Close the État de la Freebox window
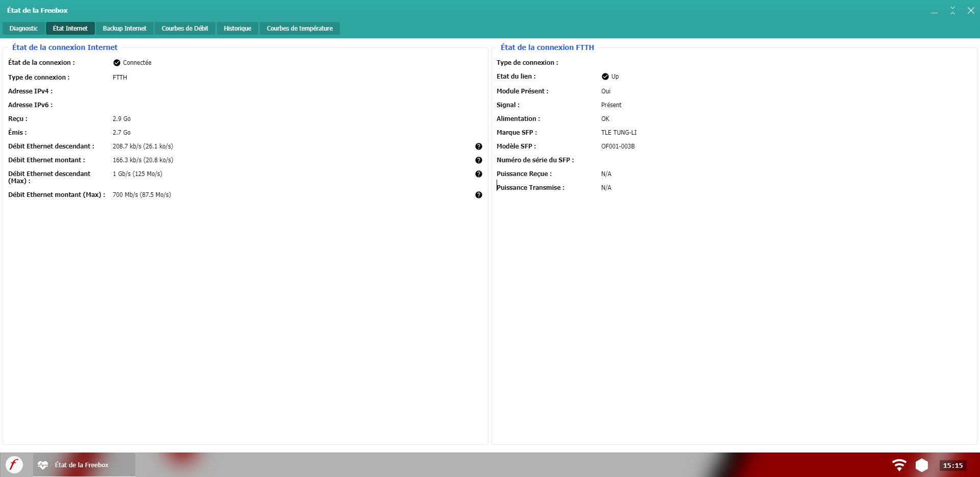The height and width of the screenshot is (477, 980). pyautogui.click(x=971, y=11)
